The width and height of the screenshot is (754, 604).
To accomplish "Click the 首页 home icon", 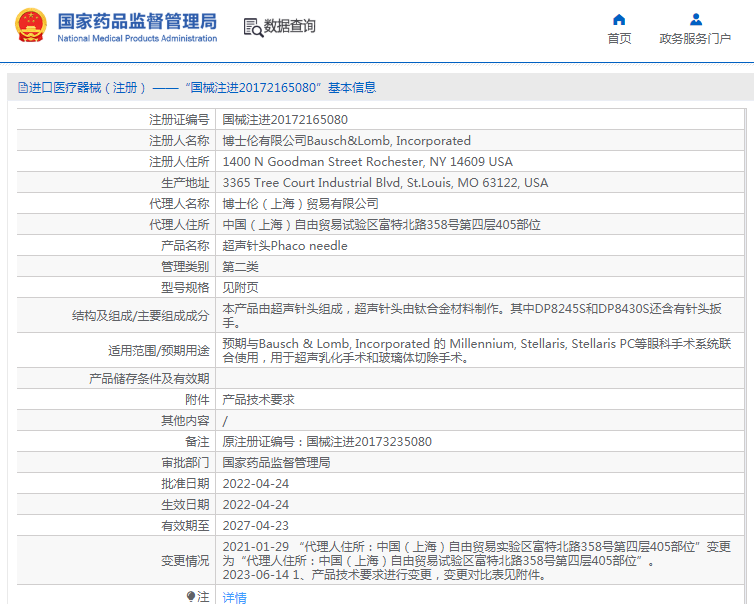I will 619,20.
